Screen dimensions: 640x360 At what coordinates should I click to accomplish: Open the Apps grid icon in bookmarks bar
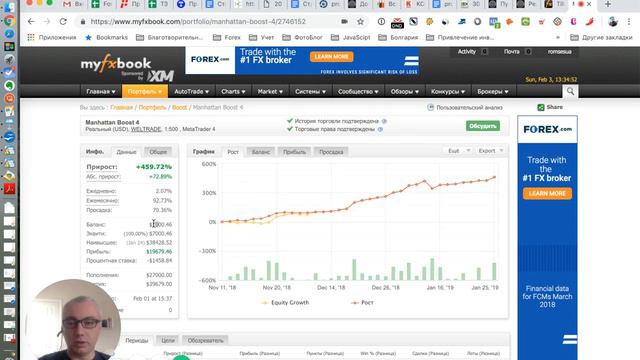click(31, 38)
